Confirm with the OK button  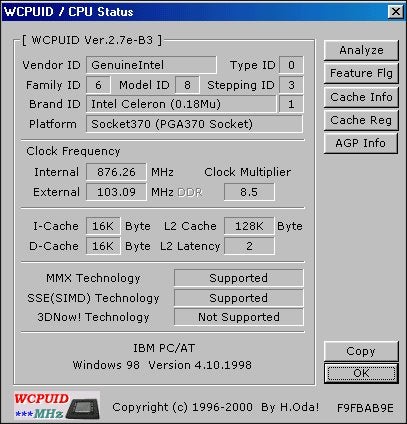[361, 373]
